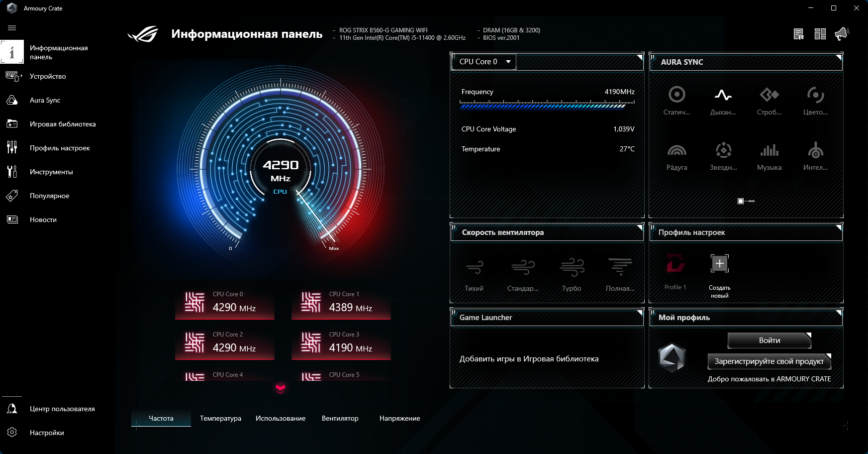Open the announcements megaphone icon
868x454 pixels.
click(x=842, y=34)
